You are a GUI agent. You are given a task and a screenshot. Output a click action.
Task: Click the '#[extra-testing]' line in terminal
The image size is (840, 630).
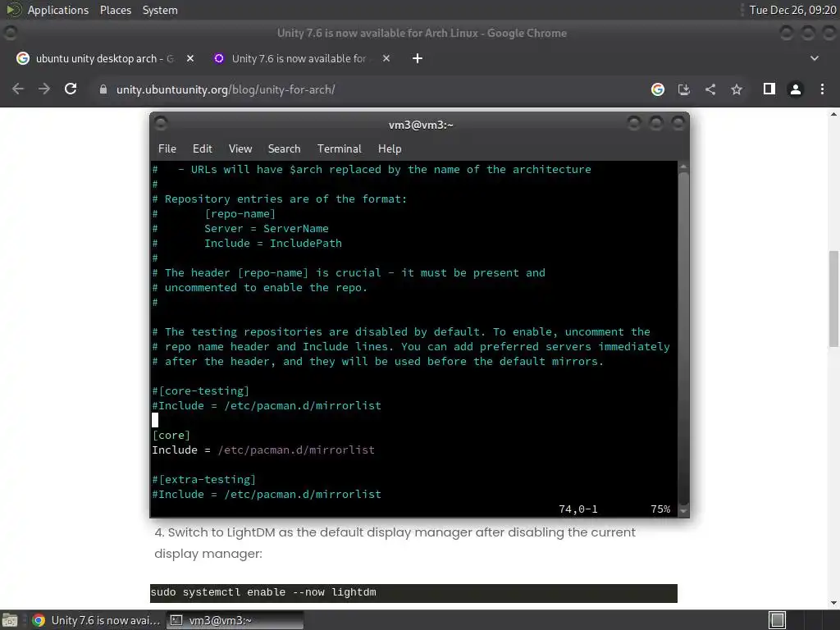click(203, 479)
